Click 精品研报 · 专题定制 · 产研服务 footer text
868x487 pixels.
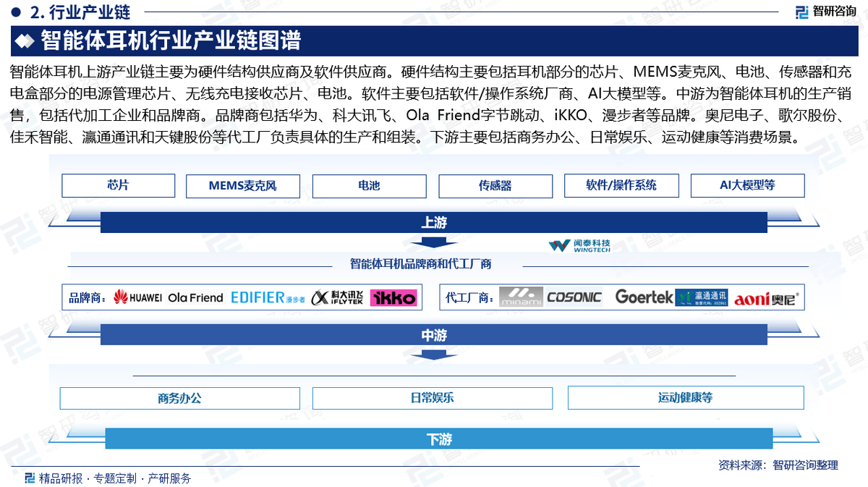[x=116, y=478]
